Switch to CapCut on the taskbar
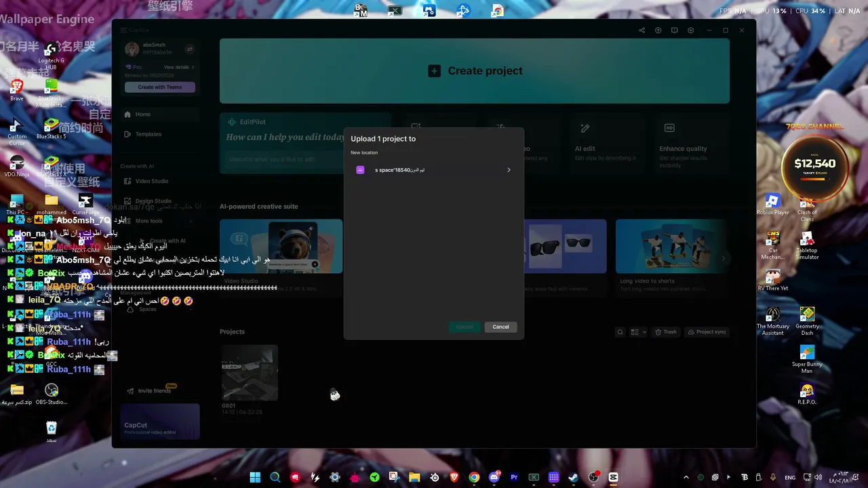Image resolution: width=868 pixels, height=488 pixels. [x=614, y=477]
